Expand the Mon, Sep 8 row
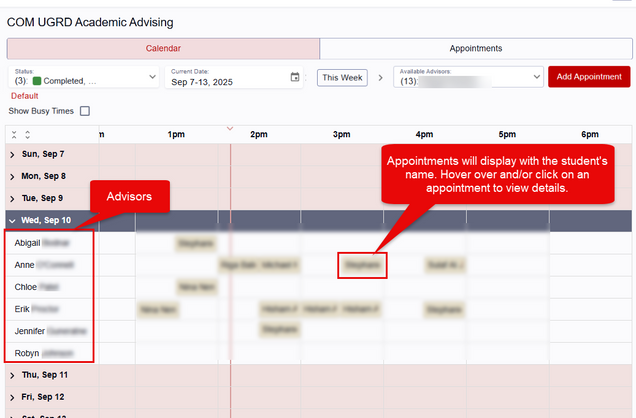Viewport: 636px width, 418px height. [12, 176]
